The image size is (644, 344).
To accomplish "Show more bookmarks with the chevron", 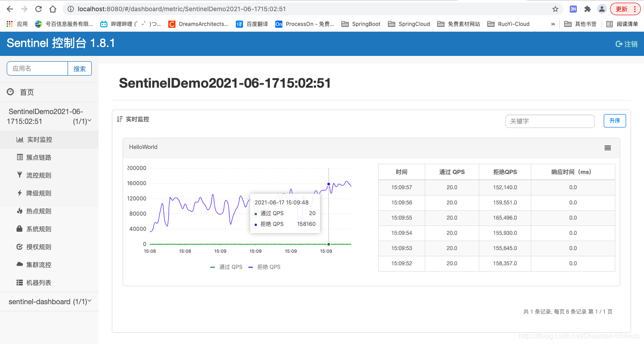I will pos(553,24).
